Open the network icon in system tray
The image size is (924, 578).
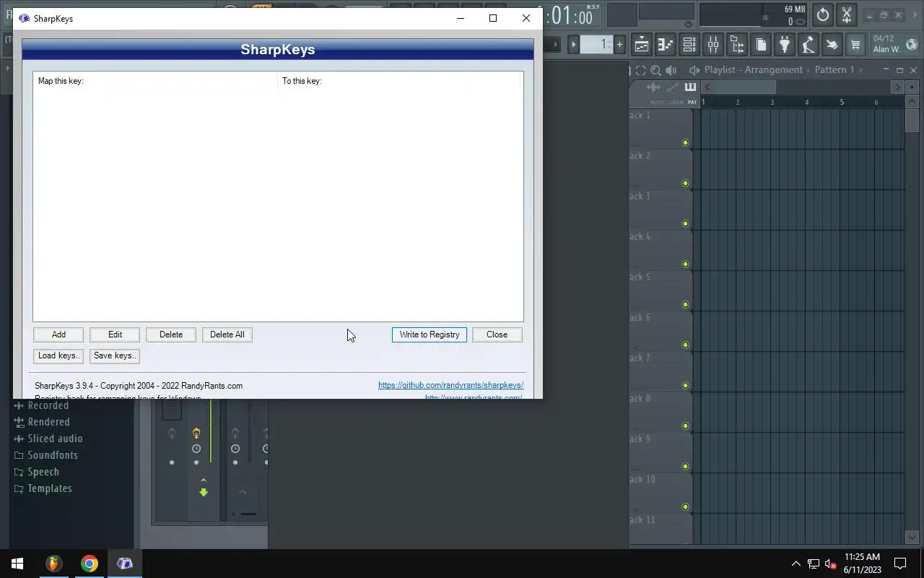[813, 564]
